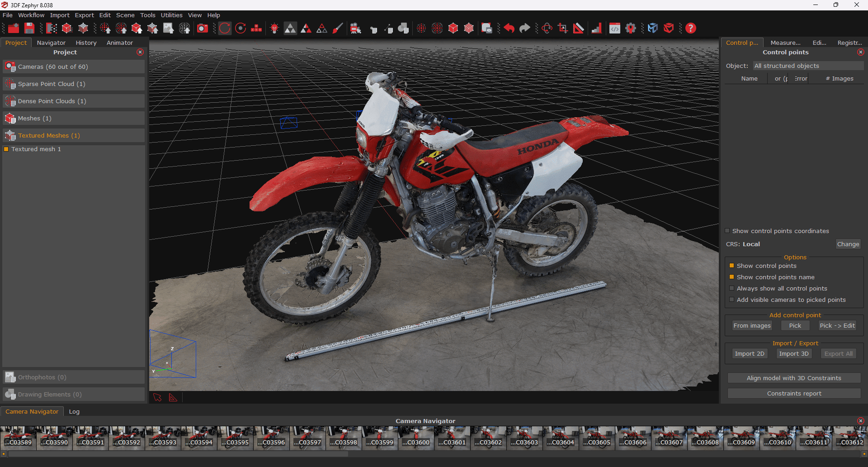The width and height of the screenshot is (868, 467).
Task: Click the paintbrush color icon
Action: point(338,29)
